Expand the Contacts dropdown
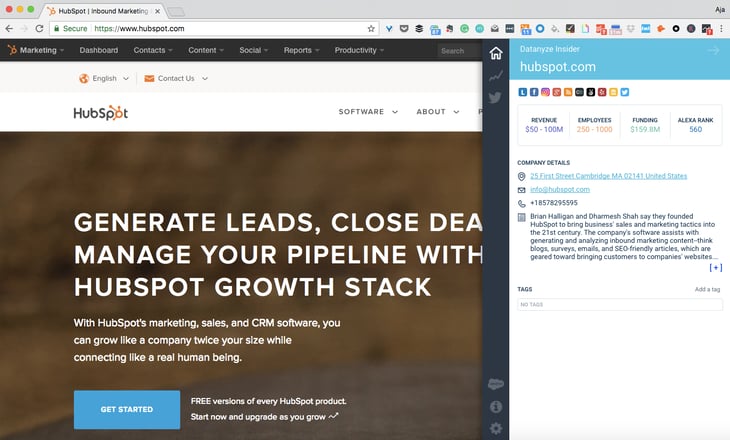Image resolution: width=730 pixels, height=440 pixels. click(153, 50)
